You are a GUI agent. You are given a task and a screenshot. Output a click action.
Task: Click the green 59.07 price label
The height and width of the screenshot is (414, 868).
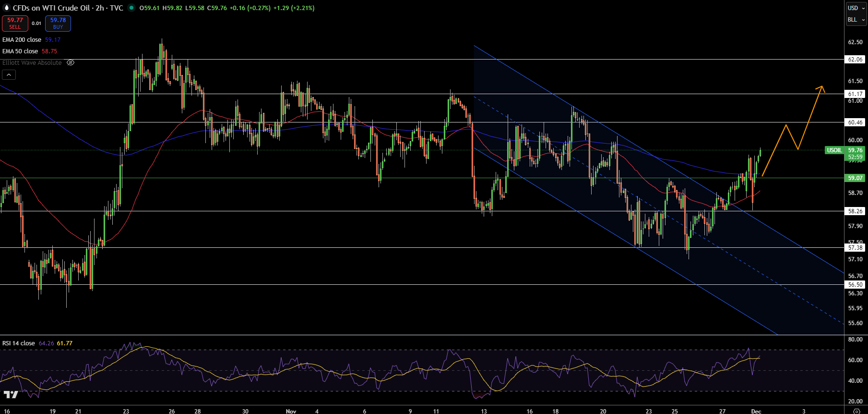855,178
